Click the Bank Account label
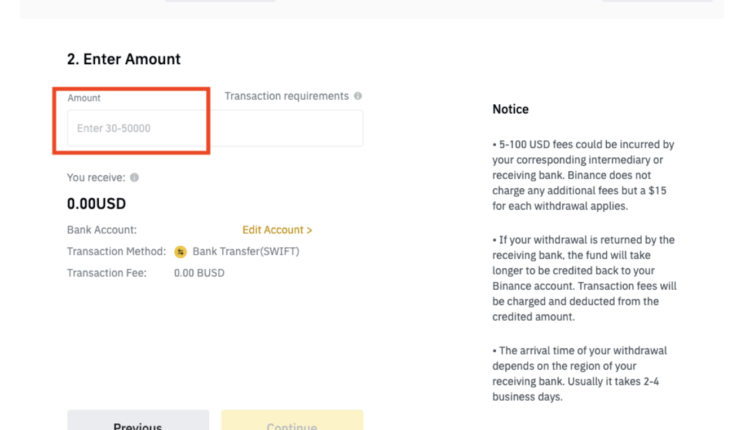 tap(102, 230)
